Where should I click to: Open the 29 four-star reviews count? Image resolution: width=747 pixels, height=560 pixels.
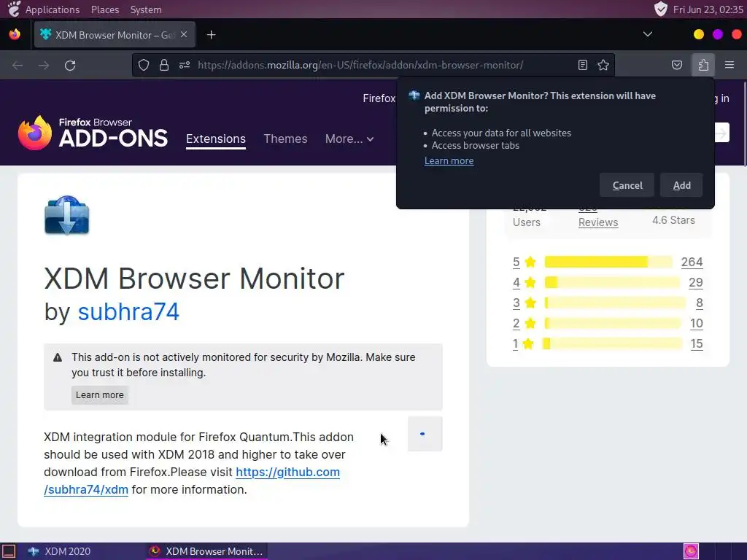695,282
